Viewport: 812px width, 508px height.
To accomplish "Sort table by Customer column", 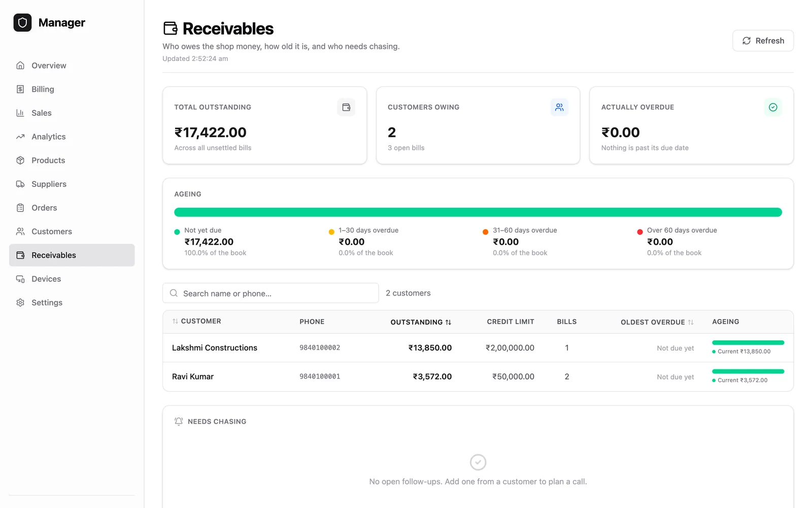I will [196, 321].
